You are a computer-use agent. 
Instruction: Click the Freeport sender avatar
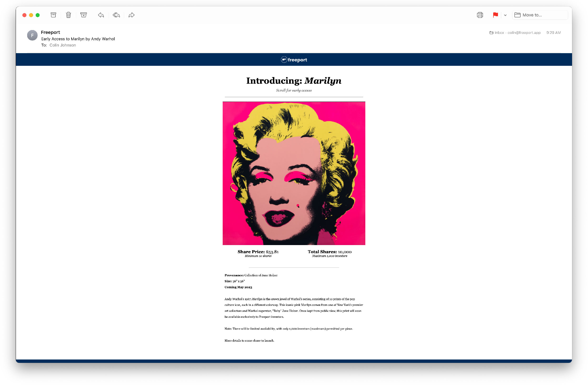coord(32,35)
